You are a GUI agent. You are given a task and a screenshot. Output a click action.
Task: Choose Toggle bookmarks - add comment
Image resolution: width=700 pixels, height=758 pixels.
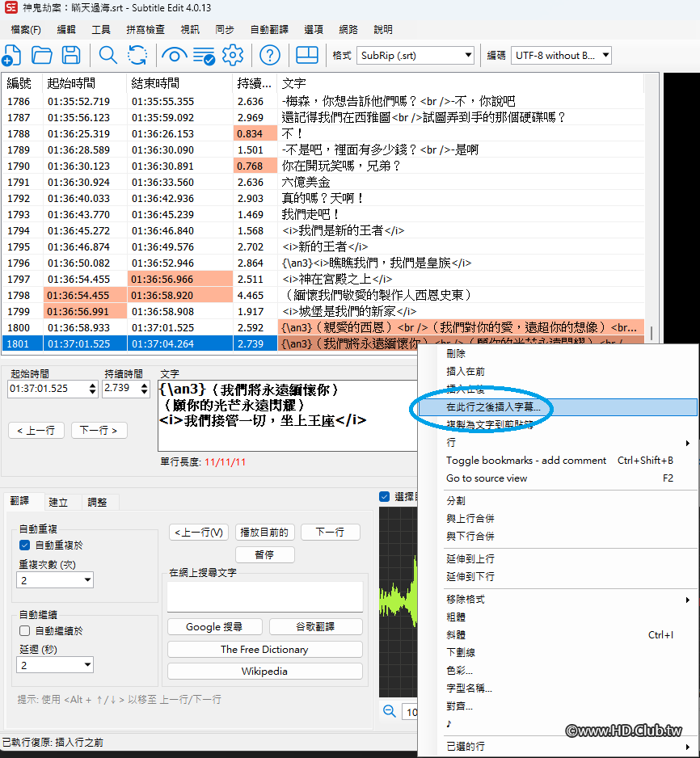pyautogui.click(x=559, y=461)
